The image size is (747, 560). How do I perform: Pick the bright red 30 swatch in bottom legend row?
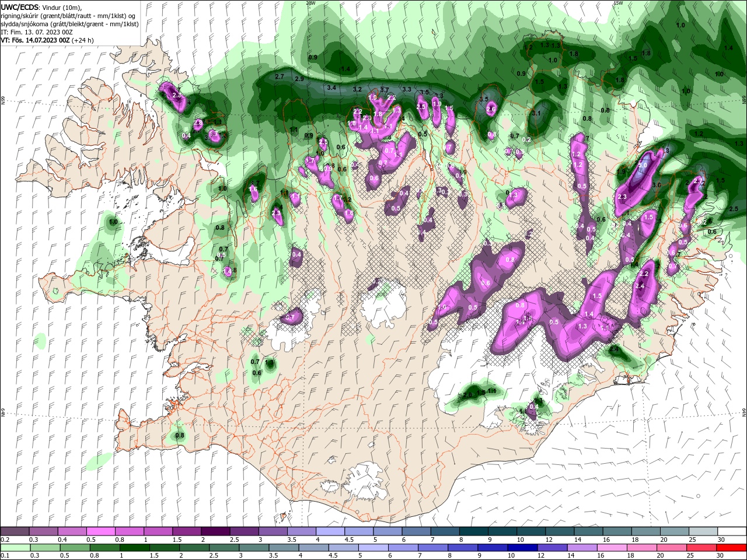point(731,548)
